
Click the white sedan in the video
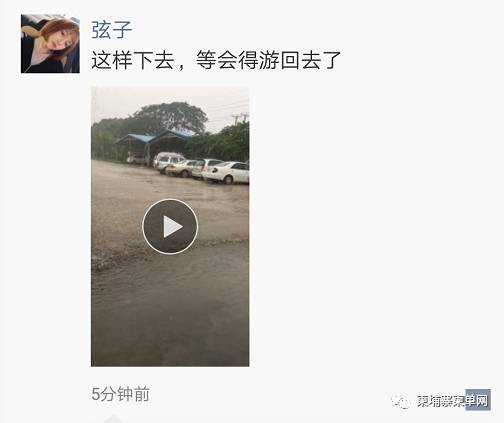tap(227, 172)
